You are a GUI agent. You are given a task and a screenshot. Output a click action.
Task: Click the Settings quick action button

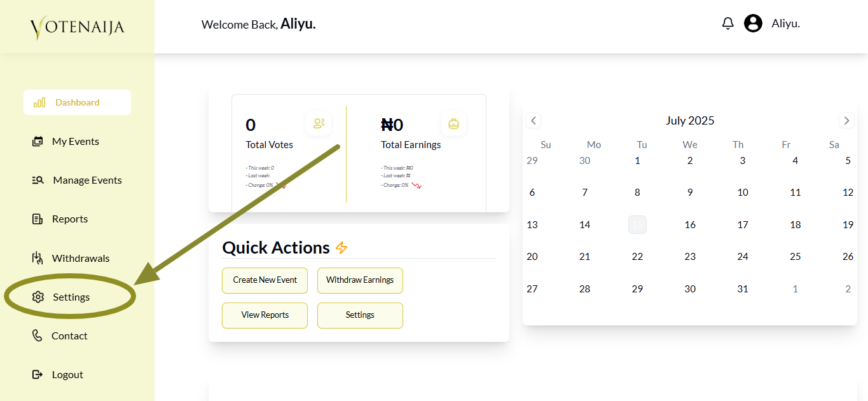point(360,315)
